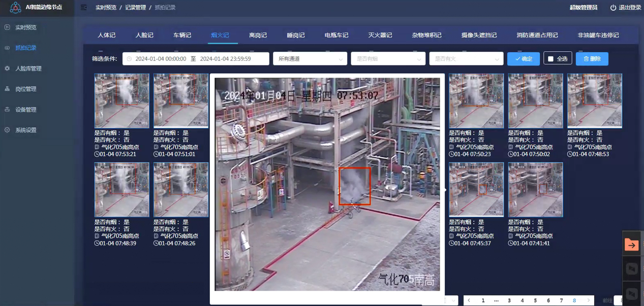Go to page 5 in pagination
The width and height of the screenshot is (644, 306).
[x=535, y=300]
